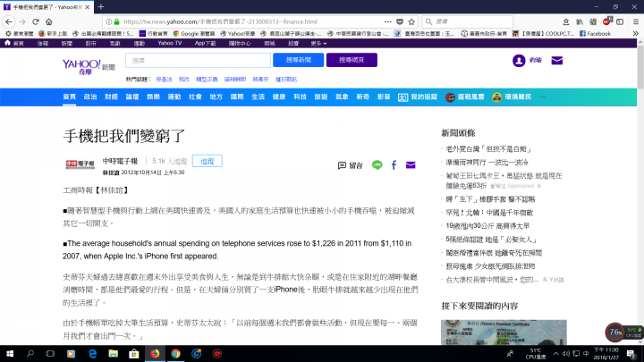Open Windows Start button

point(10,353)
